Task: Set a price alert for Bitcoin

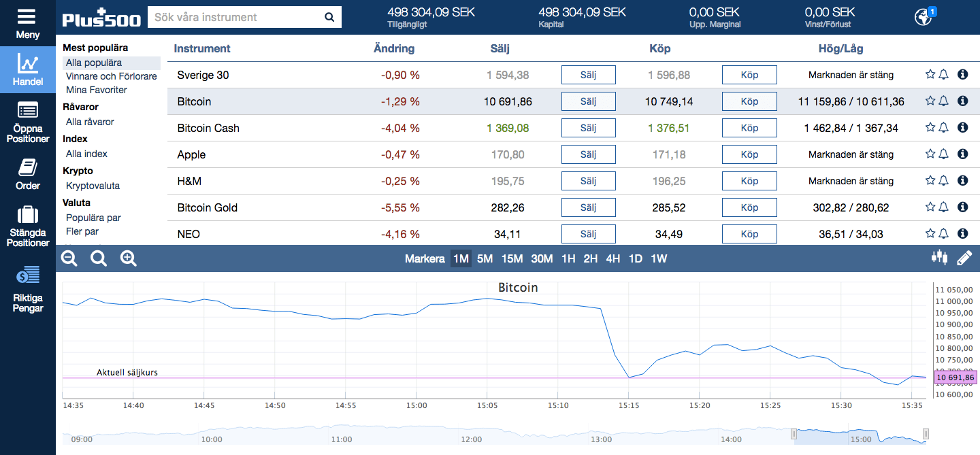Action: tap(943, 101)
